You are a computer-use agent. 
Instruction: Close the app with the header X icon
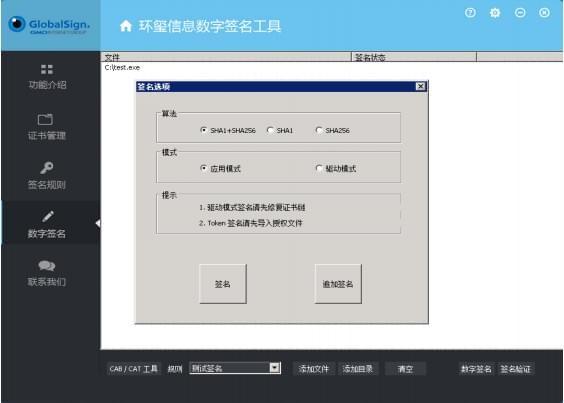pyautogui.click(x=545, y=13)
